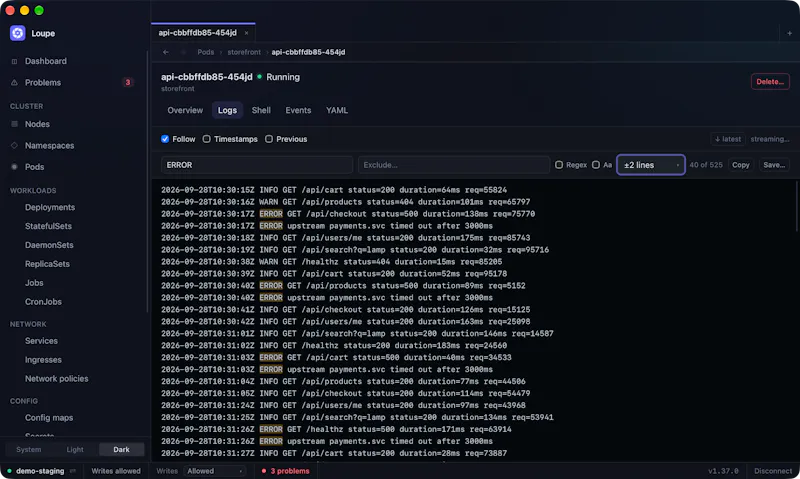Open the Shell tab
Viewport: 800px width, 479px height.
pos(261,110)
